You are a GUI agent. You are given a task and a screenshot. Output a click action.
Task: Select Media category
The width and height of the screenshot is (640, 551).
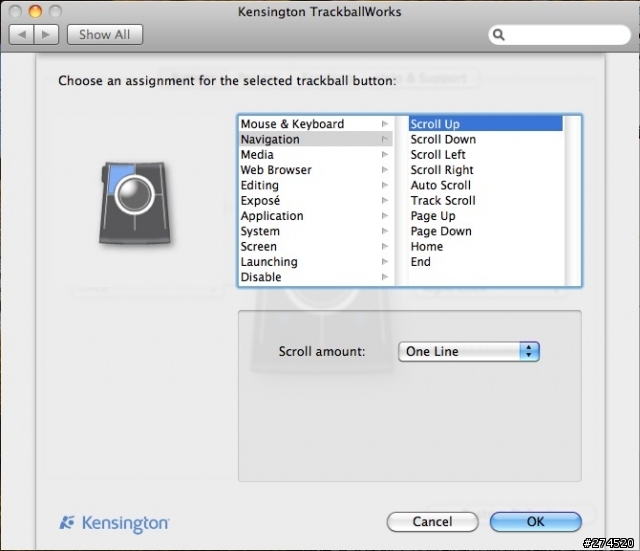click(x=315, y=155)
